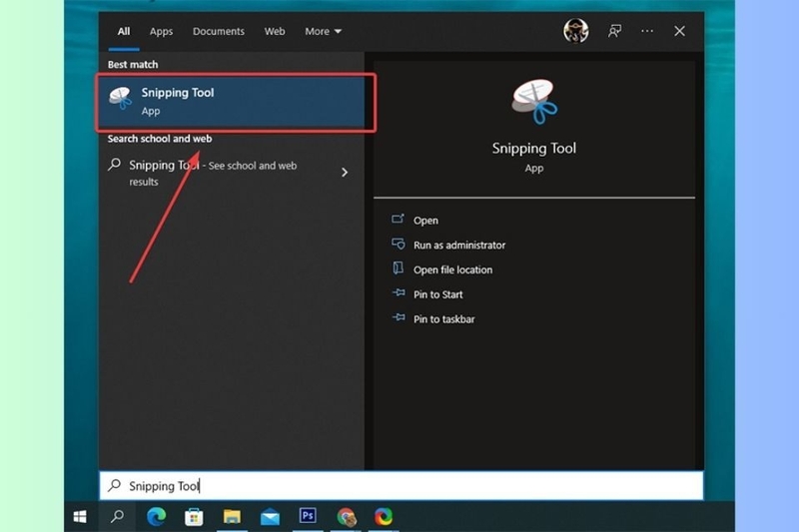
Task: Open Microsoft Store from the taskbar
Action: (x=194, y=517)
